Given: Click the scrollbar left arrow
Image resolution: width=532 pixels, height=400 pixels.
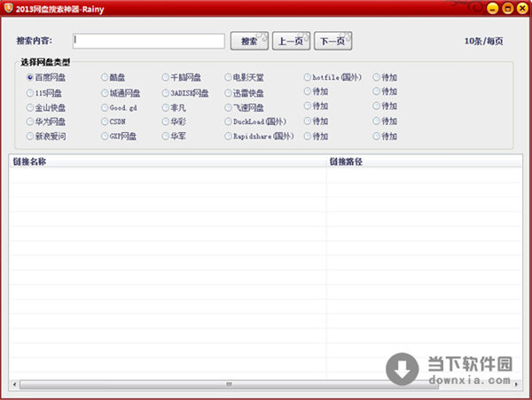Looking at the screenshot, I should pyautogui.click(x=14, y=384).
